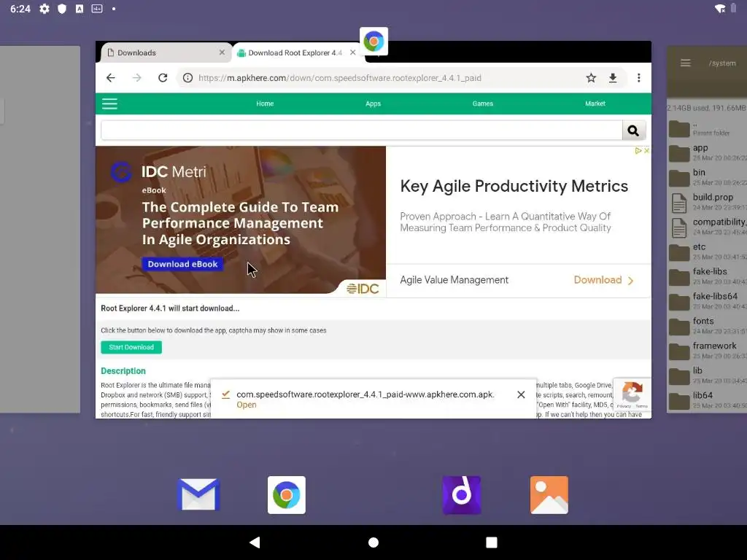Screen dimensions: 747x560
Task: Click the downloaded apk filename text
Action: coord(365,394)
